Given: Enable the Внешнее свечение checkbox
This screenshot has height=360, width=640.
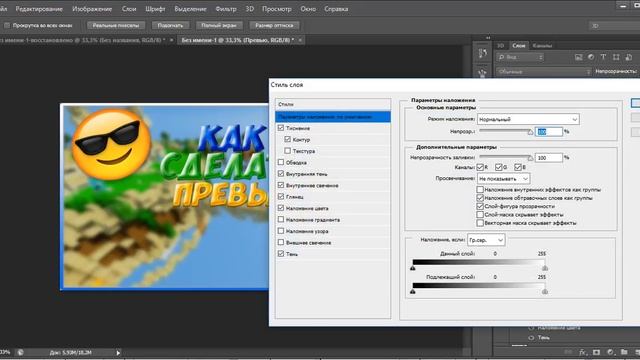Looking at the screenshot, I should click(281, 242).
